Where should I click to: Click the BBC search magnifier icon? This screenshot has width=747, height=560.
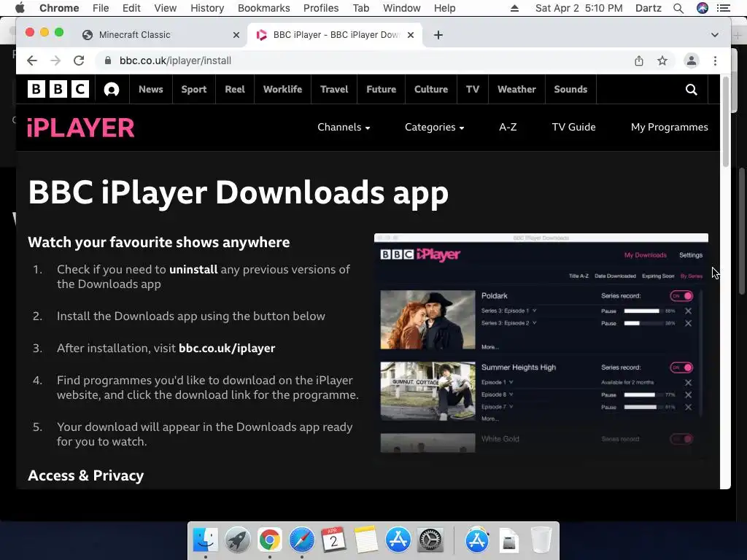coord(691,90)
